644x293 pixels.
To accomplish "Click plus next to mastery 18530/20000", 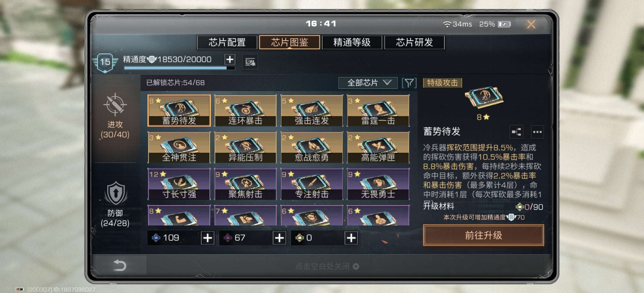I will pos(230,59).
